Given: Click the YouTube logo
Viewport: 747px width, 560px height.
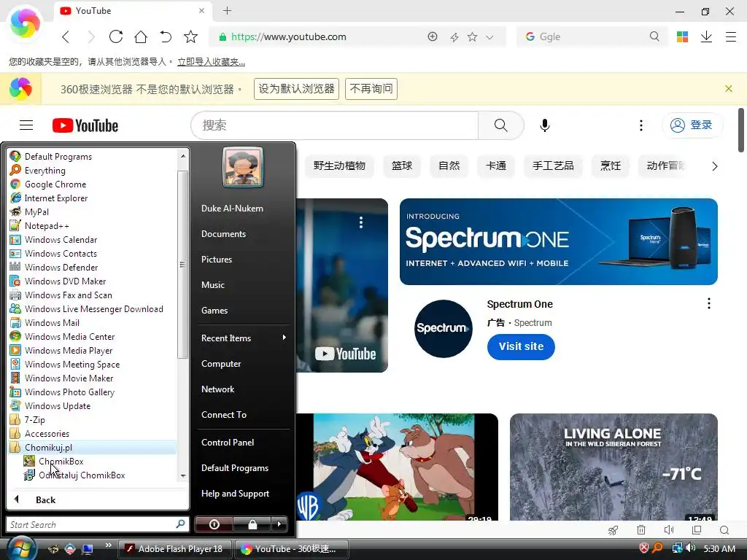Looking at the screenshot, I should click(x=85, y=125).
